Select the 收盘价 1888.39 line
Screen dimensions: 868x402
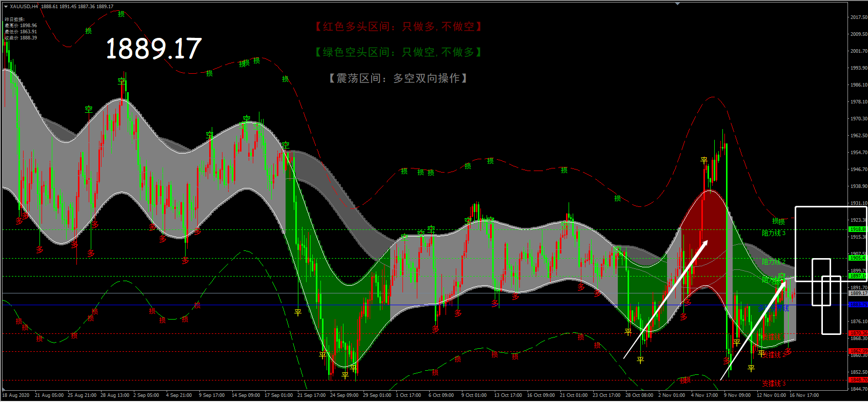[x=21, y=38]
